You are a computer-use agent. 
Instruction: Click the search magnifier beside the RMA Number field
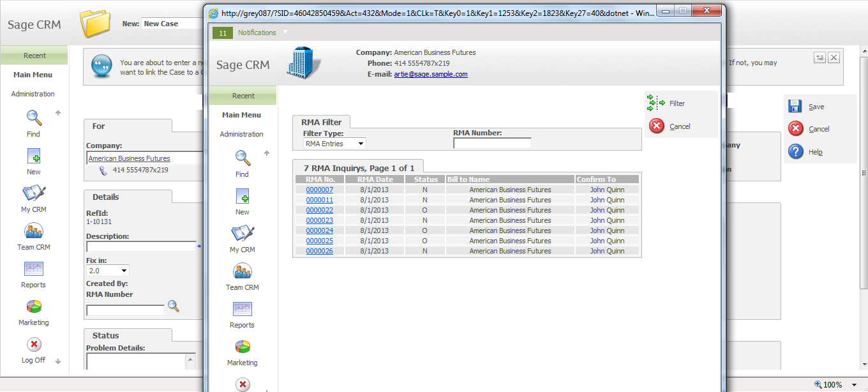(x=174, y=306)
